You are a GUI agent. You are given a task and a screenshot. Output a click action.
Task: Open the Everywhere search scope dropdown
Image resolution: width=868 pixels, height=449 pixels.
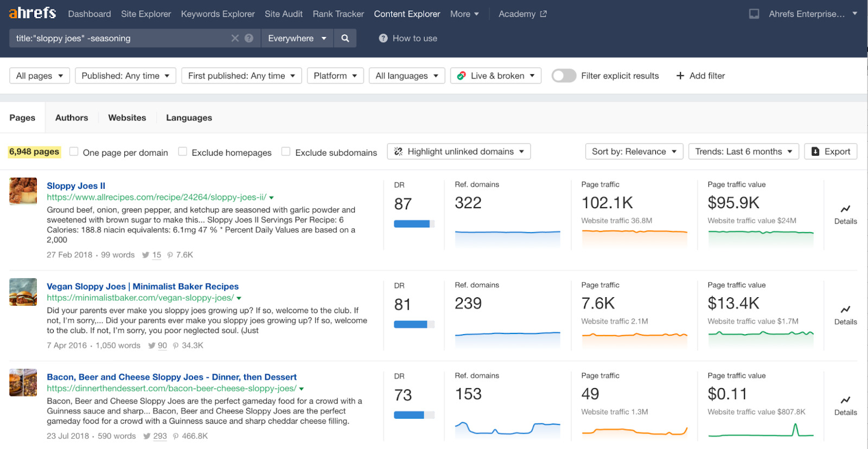(x=297, y=38)
